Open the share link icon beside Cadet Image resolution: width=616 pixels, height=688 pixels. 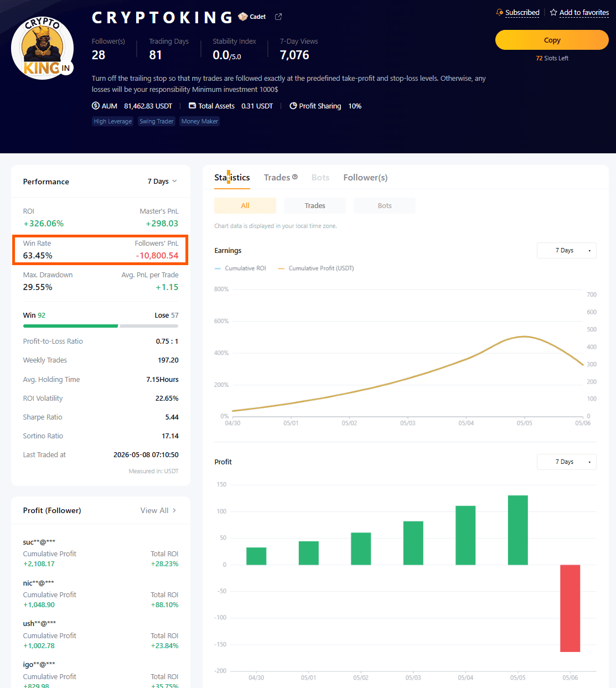[x=278, y=17]
